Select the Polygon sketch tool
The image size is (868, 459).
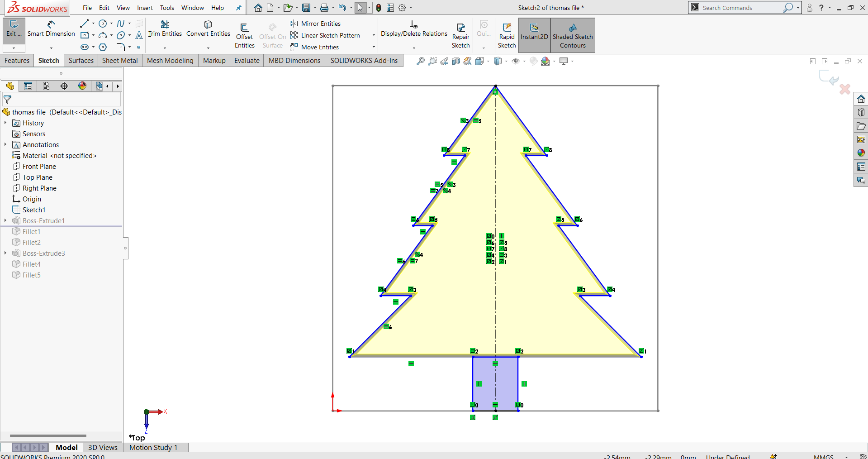(x=103, y=47)
